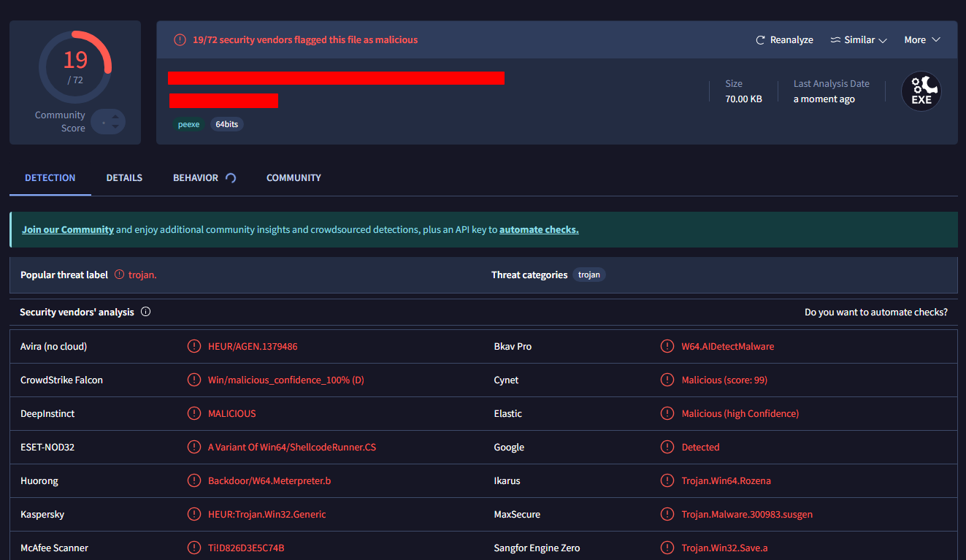The image size is (966, 560).
Task: Click the alert icon in Huorong row
Action: tap(194, 480)
